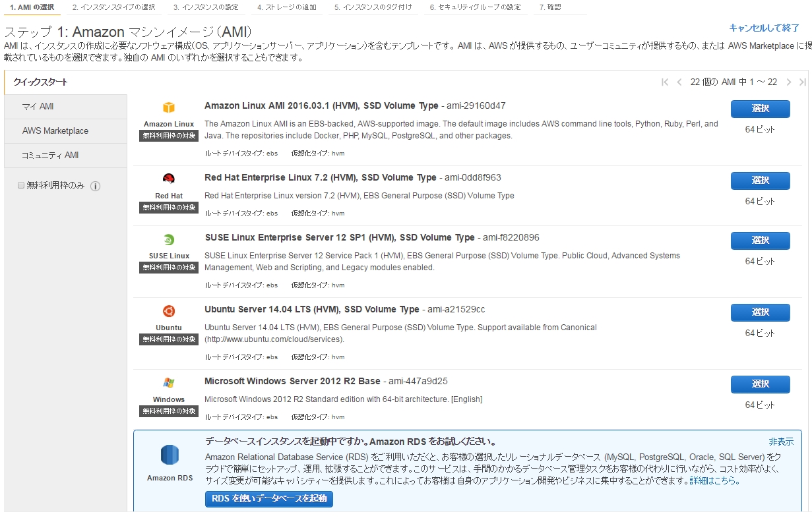Open the マイ AMI sidebar tab
The height and width of the screenshot is (520, 812).
click(x=38, y=107)
